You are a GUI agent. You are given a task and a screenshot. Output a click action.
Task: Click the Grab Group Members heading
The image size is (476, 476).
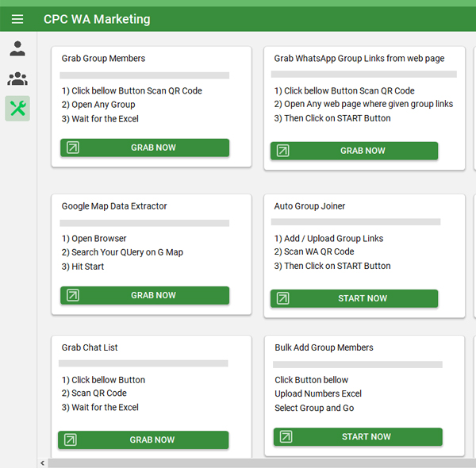(103, 58)
